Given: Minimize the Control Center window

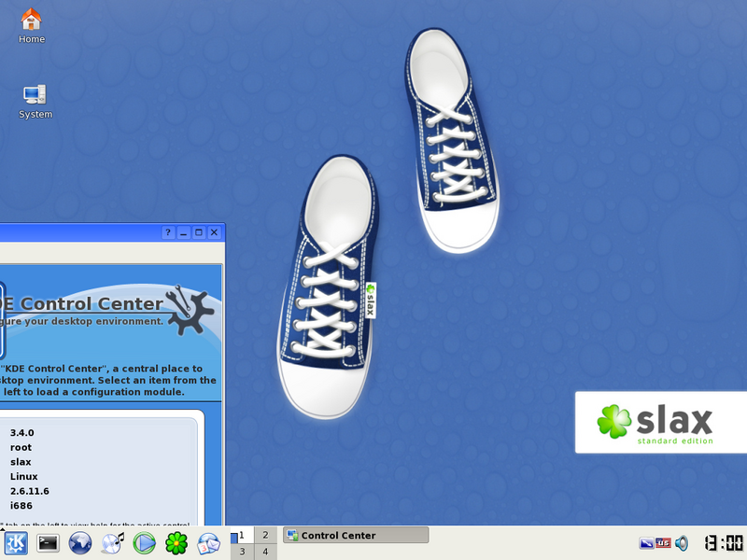Looking at the screenshot, I should (183, 232).
